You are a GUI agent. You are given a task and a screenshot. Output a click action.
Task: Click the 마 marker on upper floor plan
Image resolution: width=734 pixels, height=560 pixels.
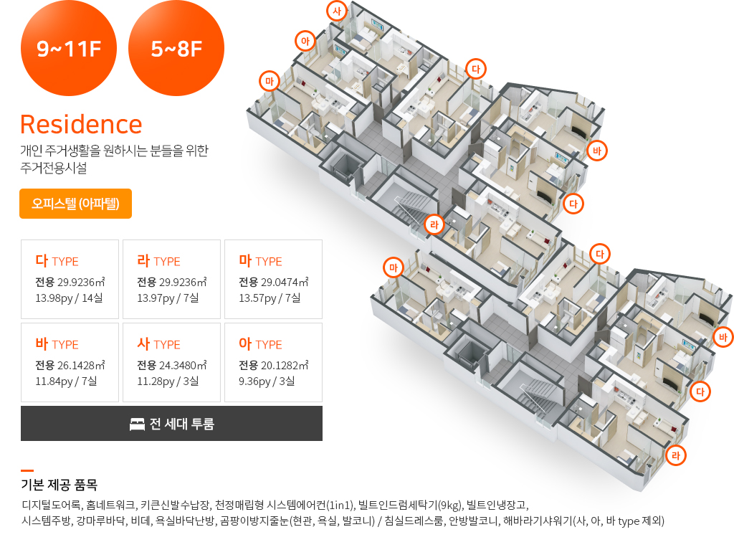[x=270, y=81]
